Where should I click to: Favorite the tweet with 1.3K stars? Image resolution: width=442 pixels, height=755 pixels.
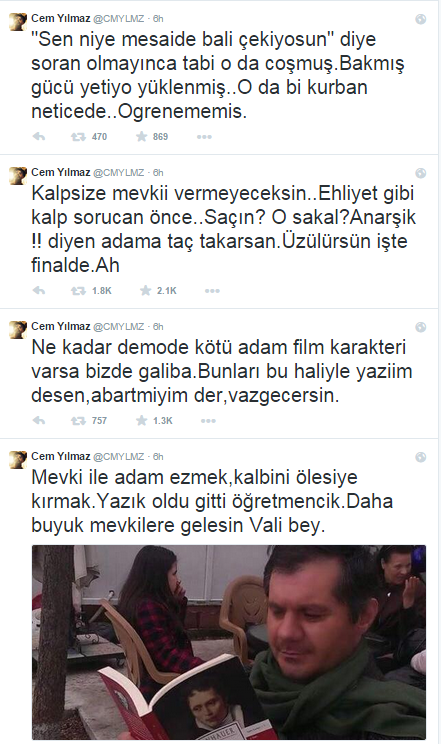point(142,421)
